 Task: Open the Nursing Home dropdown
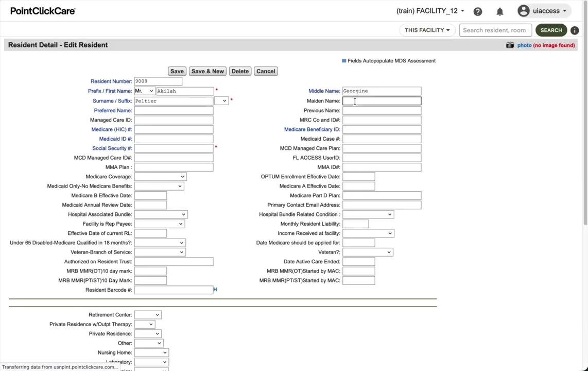tap(151, 352)
